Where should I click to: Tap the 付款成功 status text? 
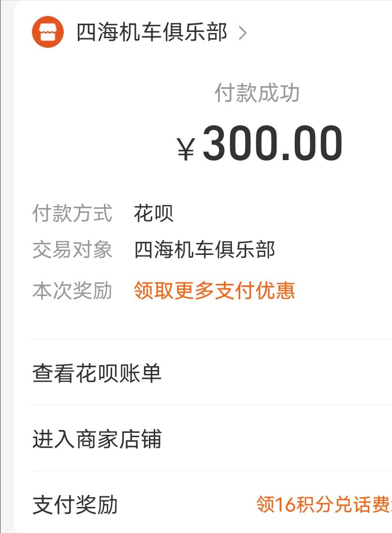tap(257, 93)
